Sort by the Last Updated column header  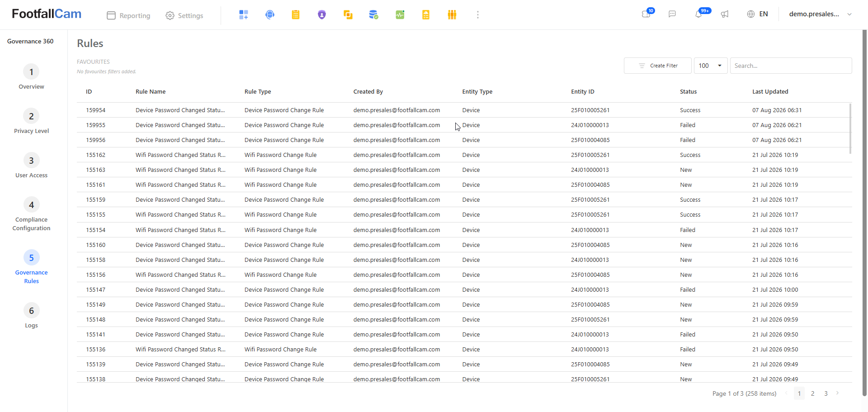click(770, 92)
